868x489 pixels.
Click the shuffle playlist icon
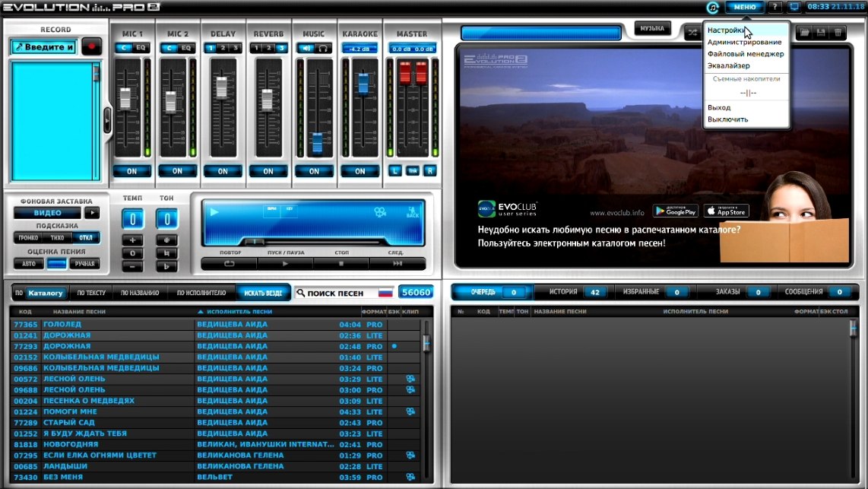pyautogui.click(x=692, y=33)
